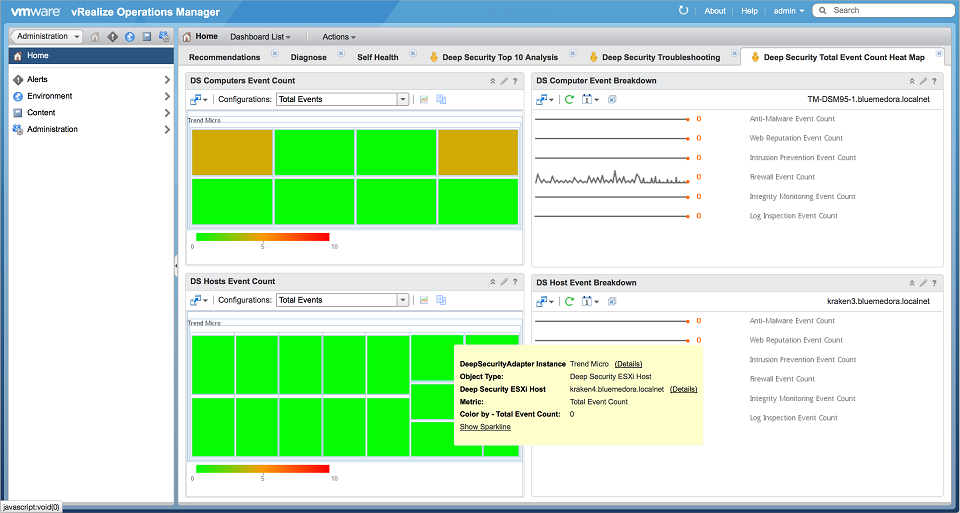The image size is (960, 513).
Task: Refresh the DS Computer Event Breakdown widget
Action: pos(569,99)
